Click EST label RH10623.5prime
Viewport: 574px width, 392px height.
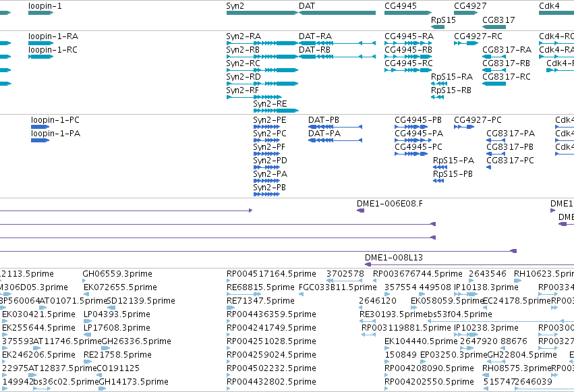pos(544,274)
